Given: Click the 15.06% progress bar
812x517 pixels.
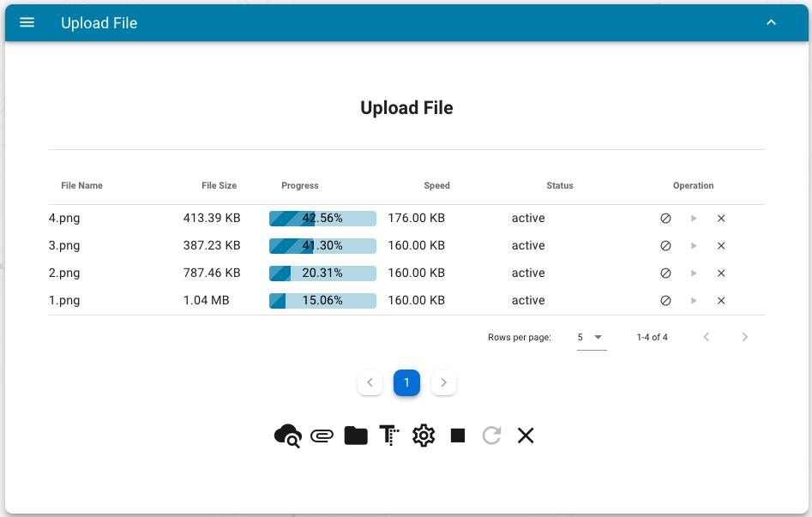Looking at the screenshot, I should 322,300.
